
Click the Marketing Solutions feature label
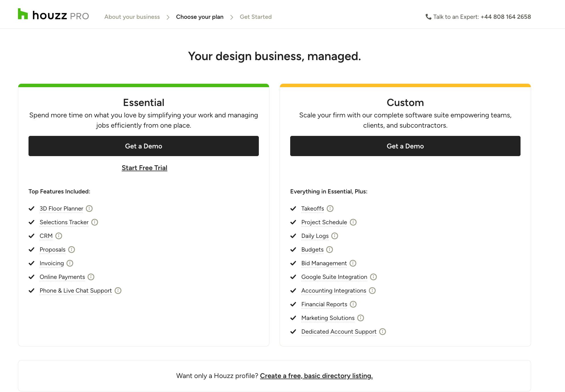[328, 318]
